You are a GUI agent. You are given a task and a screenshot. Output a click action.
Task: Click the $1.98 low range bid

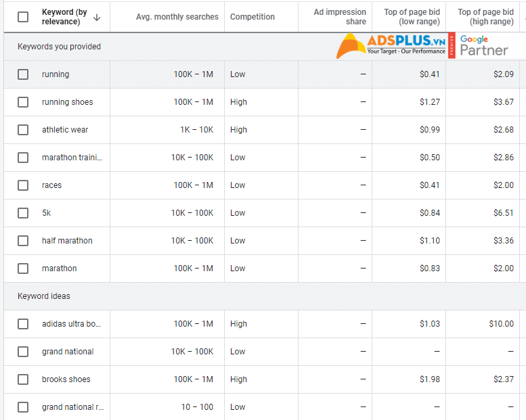tap(430, 379)
